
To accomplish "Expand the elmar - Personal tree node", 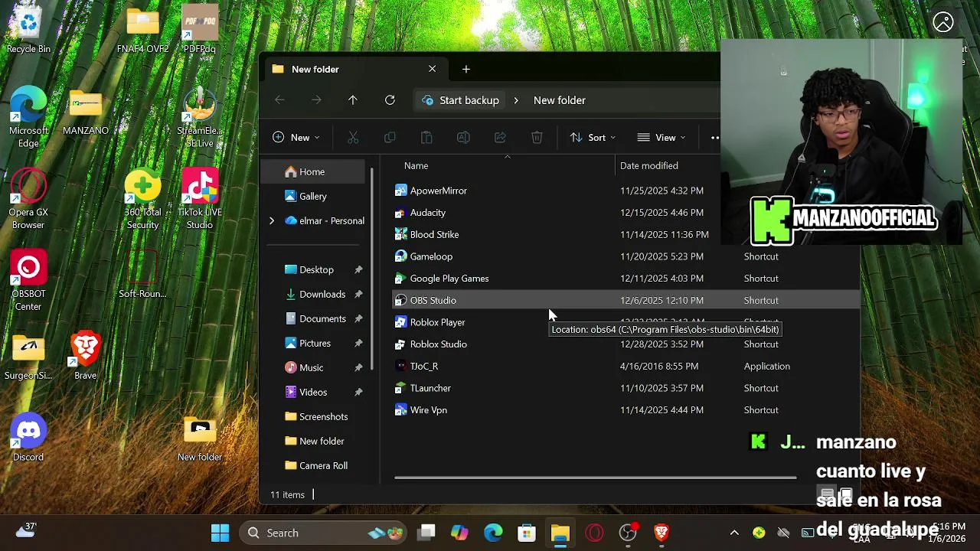I will (271, 221).
